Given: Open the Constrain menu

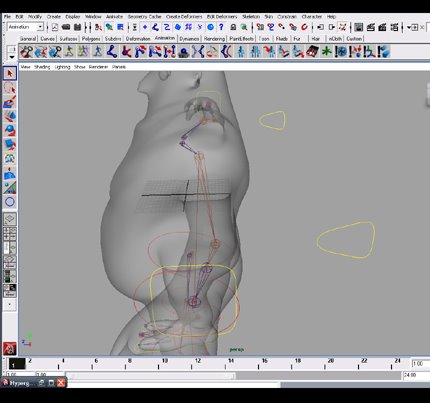Looking at the screenshot, I should tap(287, 16).
